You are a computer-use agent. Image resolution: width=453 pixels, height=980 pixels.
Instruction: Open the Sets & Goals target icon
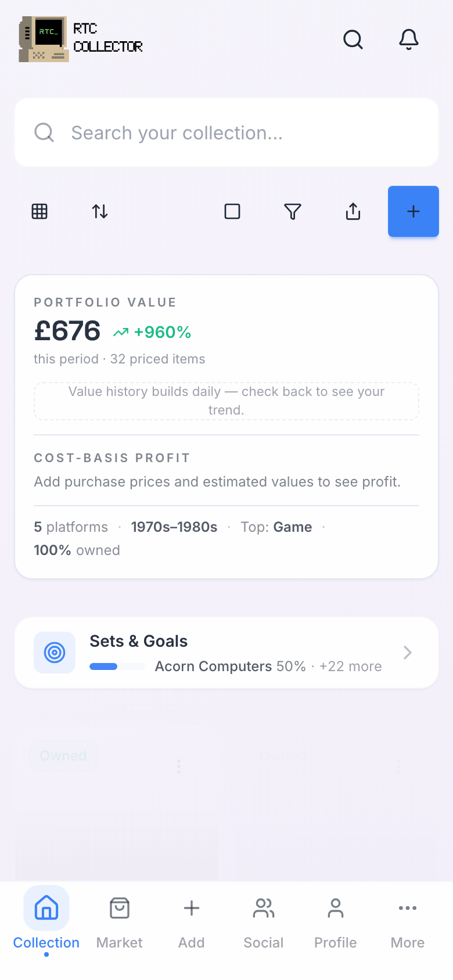(x=55, y=653)
